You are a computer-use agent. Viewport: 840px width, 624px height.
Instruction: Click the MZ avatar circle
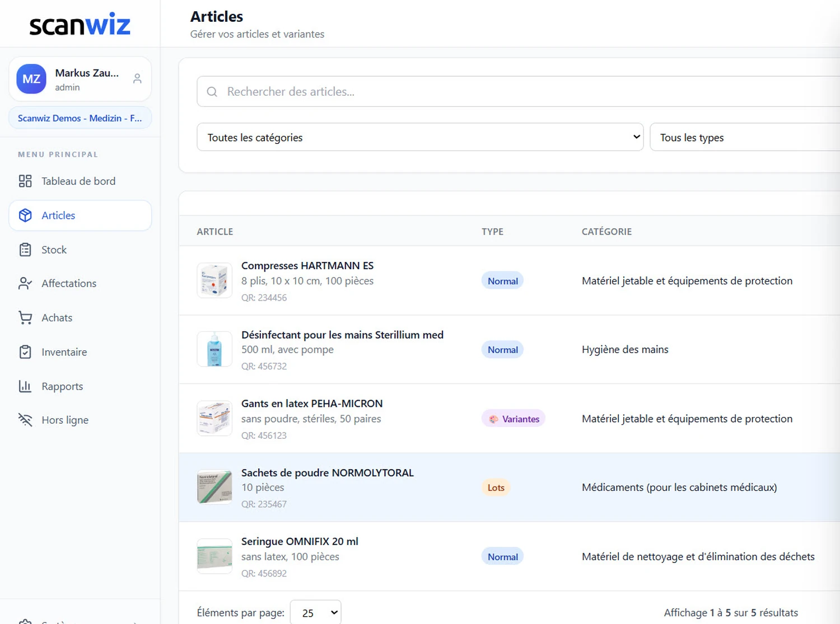click(31, 79)
